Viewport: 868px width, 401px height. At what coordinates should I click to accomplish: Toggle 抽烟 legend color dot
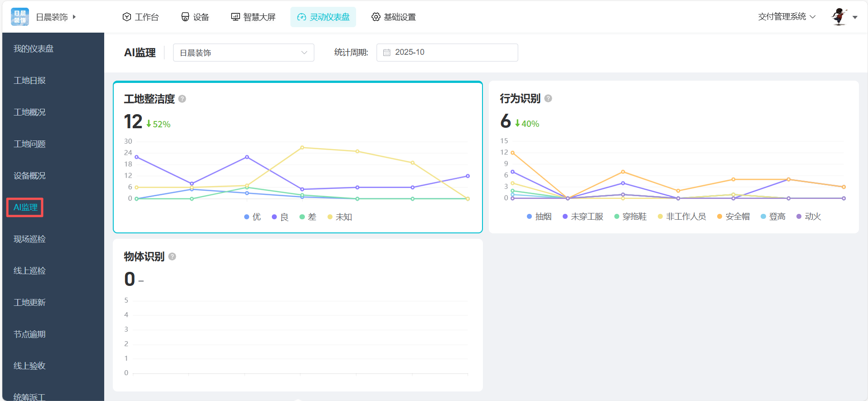tap(529, 217)
